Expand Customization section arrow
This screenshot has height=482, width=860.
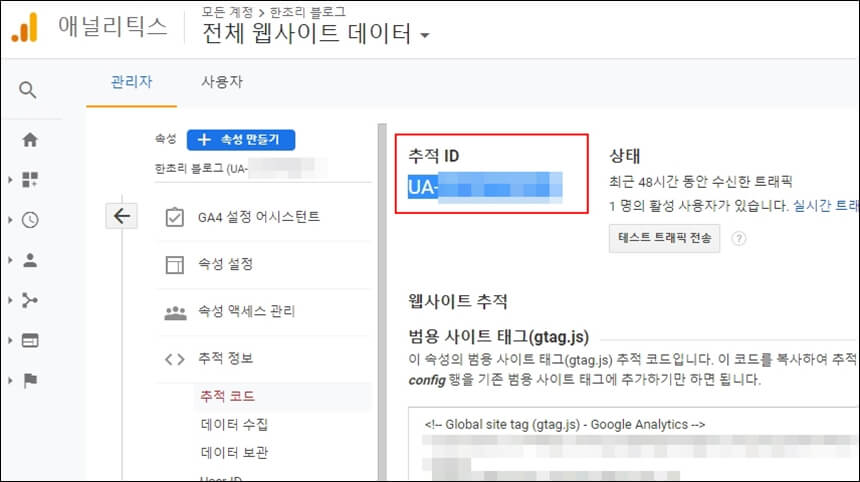tap(10, 179)
